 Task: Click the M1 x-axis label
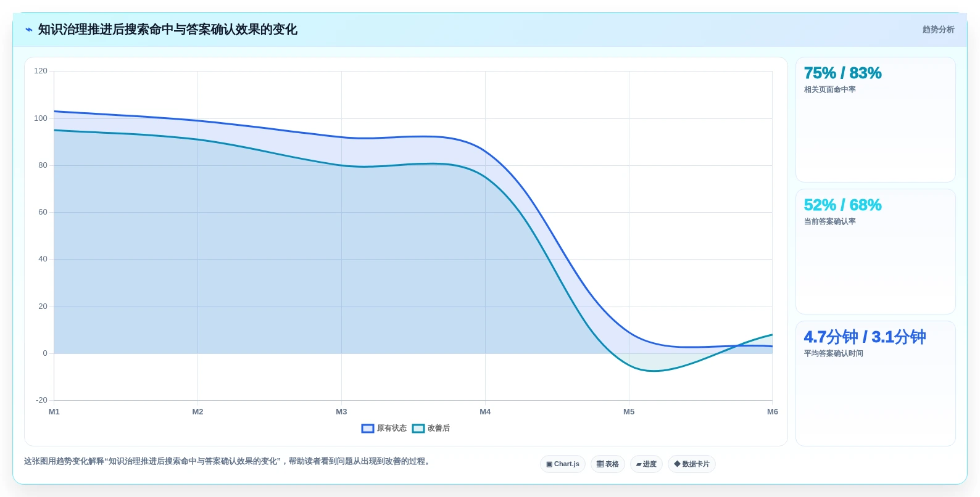pyautogui.click(x=54, y=412)
